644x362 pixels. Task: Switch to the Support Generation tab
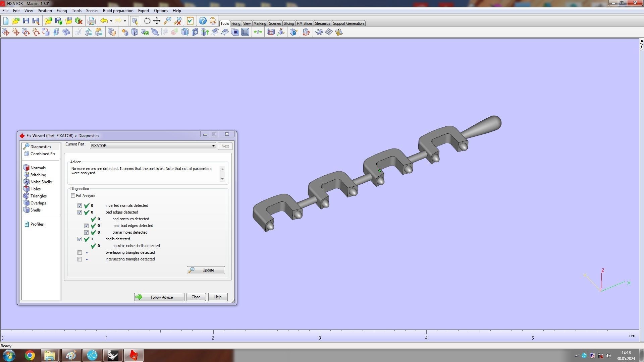(348, 23)
